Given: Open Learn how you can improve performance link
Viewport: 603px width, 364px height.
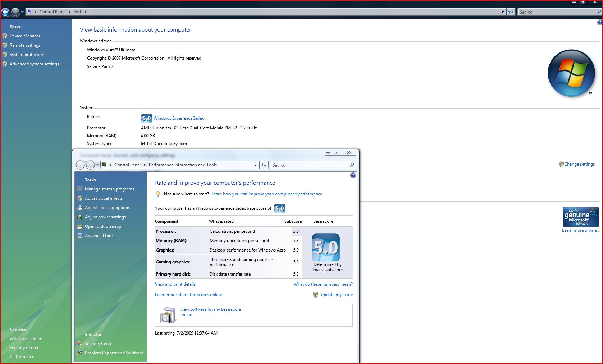Looking at the screenshot, I should 267,194.
